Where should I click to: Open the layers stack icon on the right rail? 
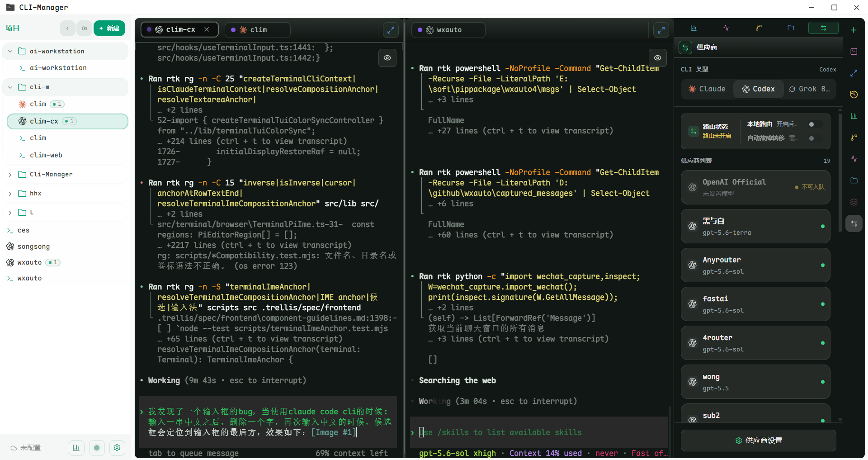pos(854,202)
